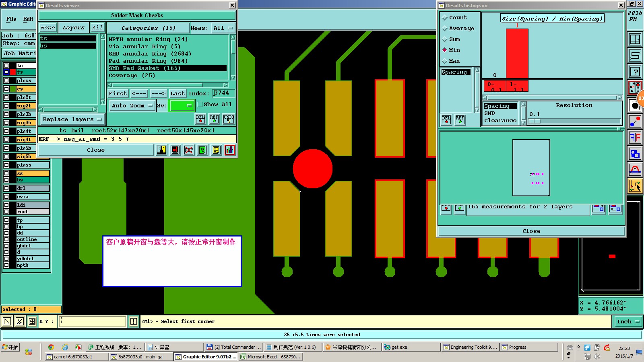Screen dimensions: 644x362
Task: Click the blue overlapping squares icon
Action: pos(635,154)
